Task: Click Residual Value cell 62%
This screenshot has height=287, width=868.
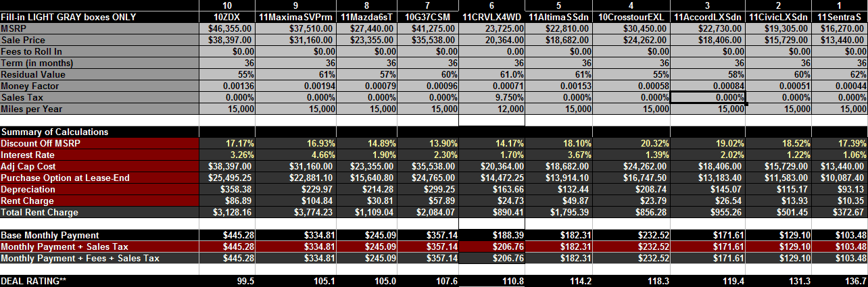Action: pyautogui.click(x=839, y=74)
